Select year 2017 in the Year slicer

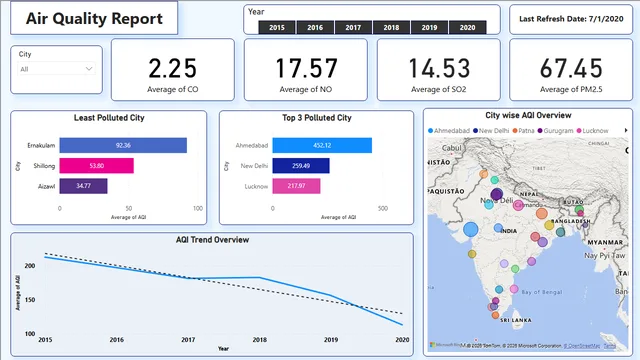tap(353, 27)
